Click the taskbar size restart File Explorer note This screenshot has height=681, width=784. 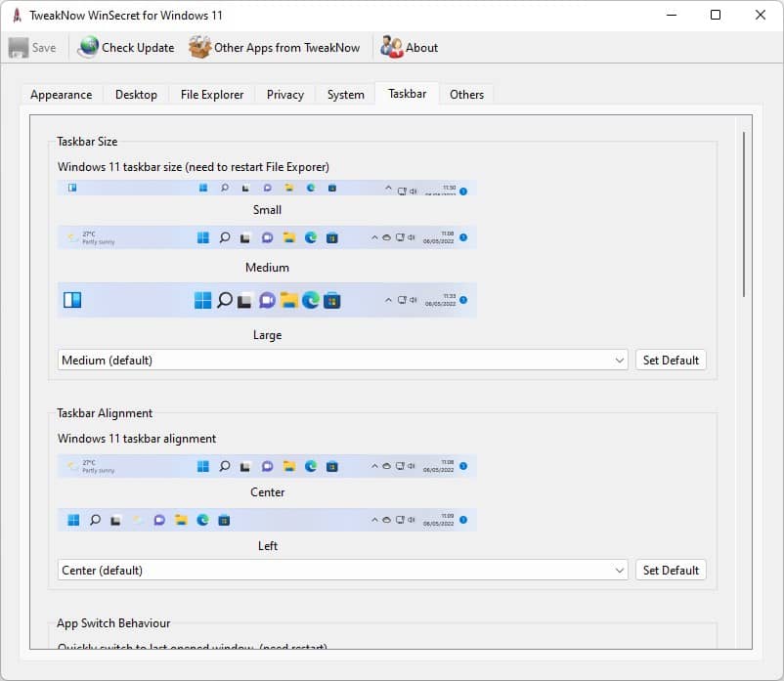[x=194, y=167]
